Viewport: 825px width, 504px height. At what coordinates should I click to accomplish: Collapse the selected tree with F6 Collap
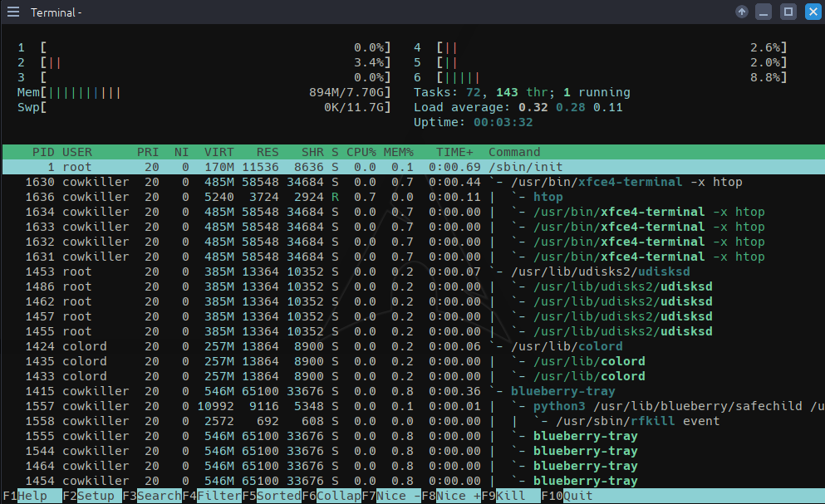[x=331, y=496]
